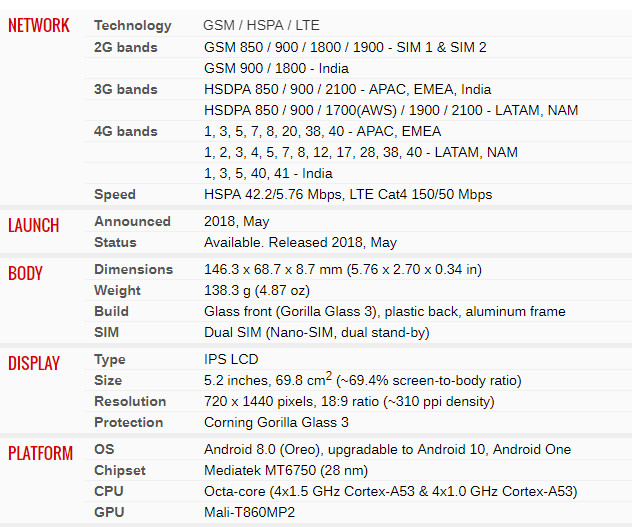Click the 2G bands label link
632x527 pixels.
(125, 47)
